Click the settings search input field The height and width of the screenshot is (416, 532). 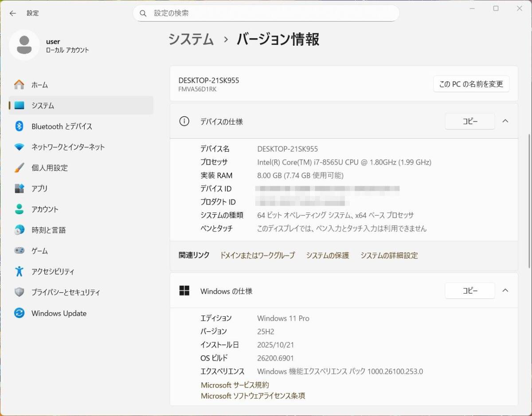tap(270, 13)
